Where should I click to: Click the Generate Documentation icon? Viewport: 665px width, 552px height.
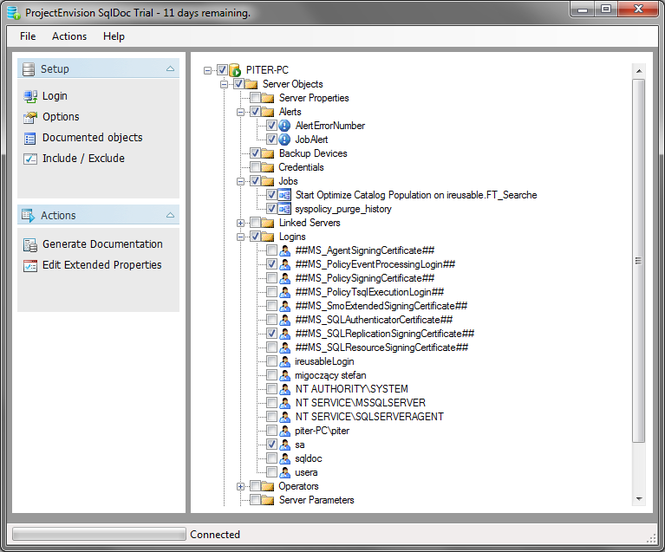(x=30, y=245)
